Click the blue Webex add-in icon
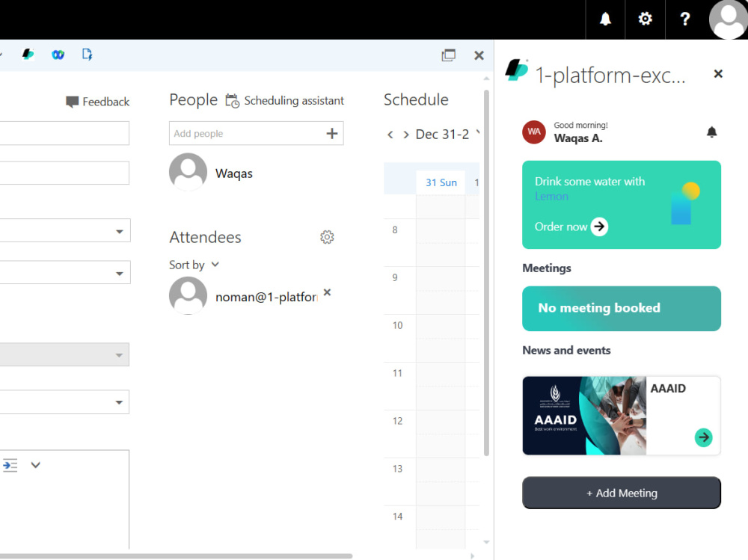This screenshot has height=560, width=748. tap(58, 55)
